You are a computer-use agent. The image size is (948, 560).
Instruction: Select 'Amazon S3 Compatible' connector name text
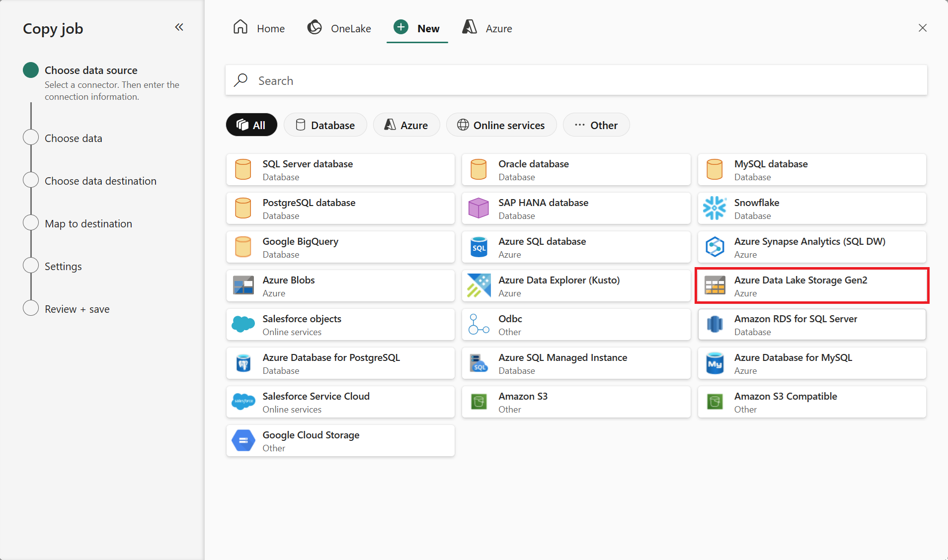[786, 396]
